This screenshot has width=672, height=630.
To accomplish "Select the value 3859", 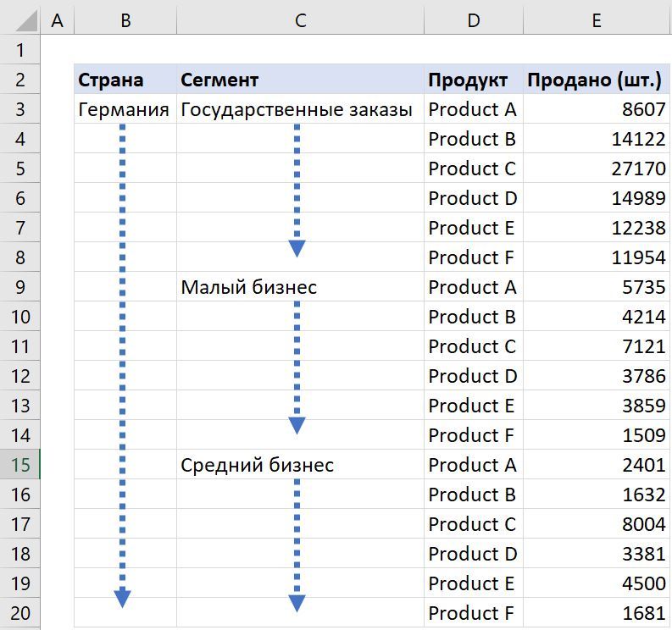I will (597, 405).
